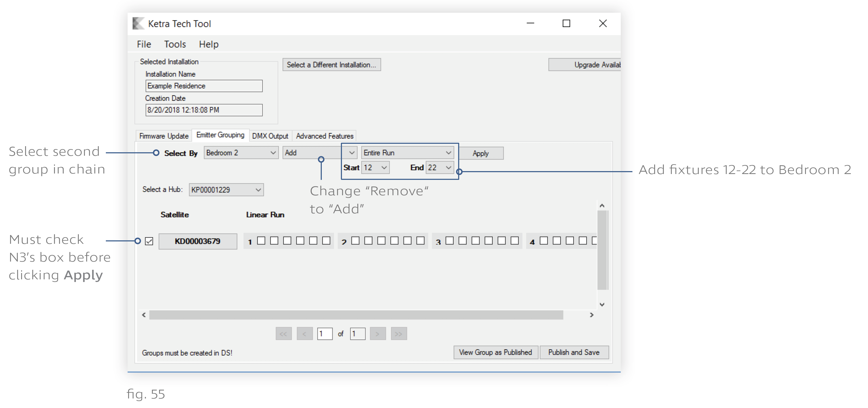Check the last box in linear run 1
Screen dimensions: 868x408
click(326, 241)
